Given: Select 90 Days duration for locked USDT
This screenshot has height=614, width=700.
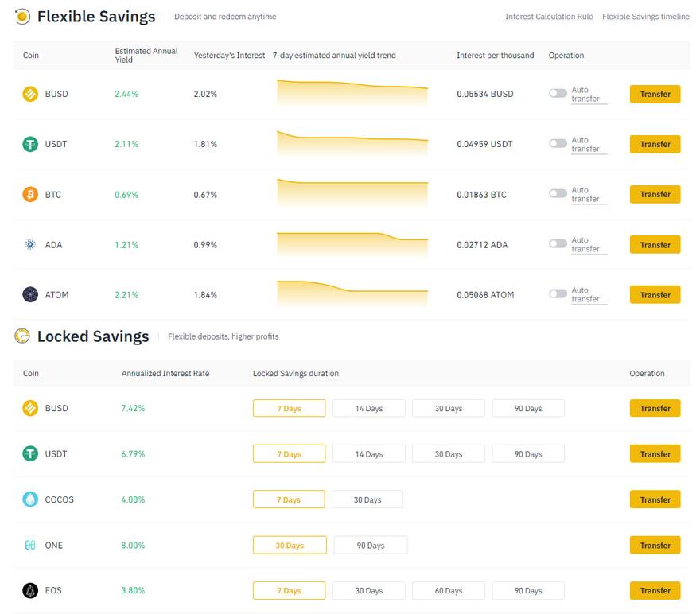Looking at the screenshot, I should 528,453.
